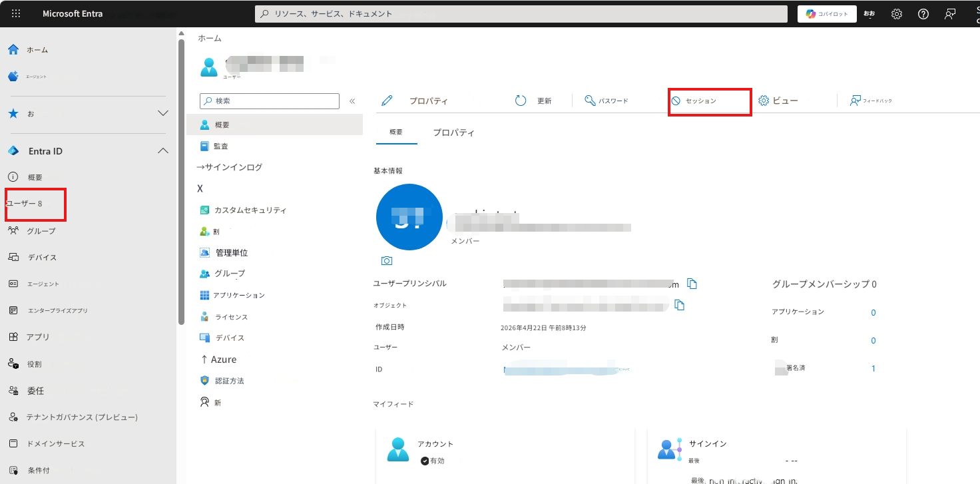
Task: Click ビュー gear toolbar button
Action: 778,101
